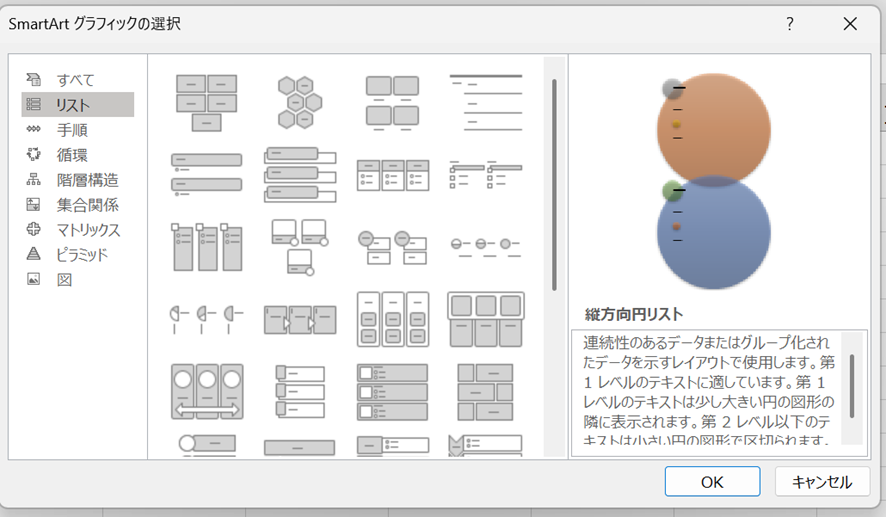Screen dimensions: 886x517
Task: Select layout with three circles and arrow
Action: click(x=207, y=391)
